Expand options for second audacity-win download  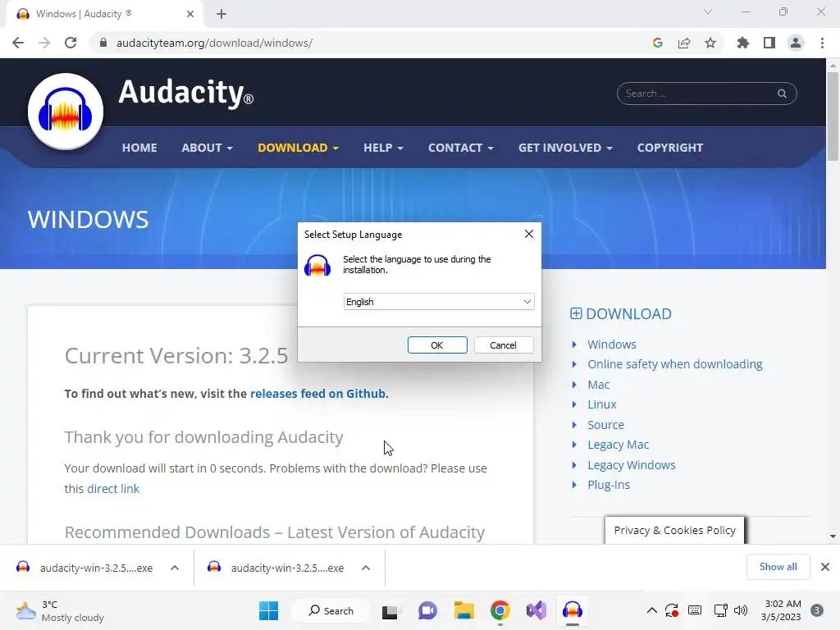366,568
